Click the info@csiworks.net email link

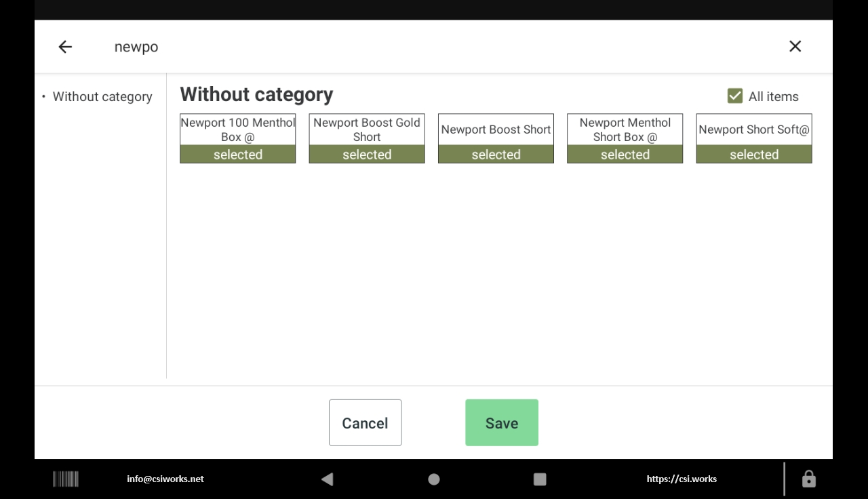click(165, 479)
